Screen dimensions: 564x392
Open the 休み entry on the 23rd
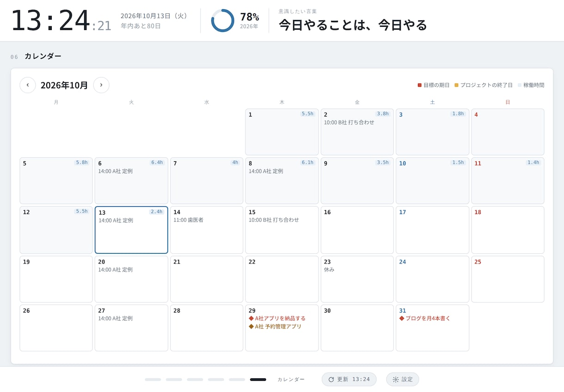[x=329, y=269]
